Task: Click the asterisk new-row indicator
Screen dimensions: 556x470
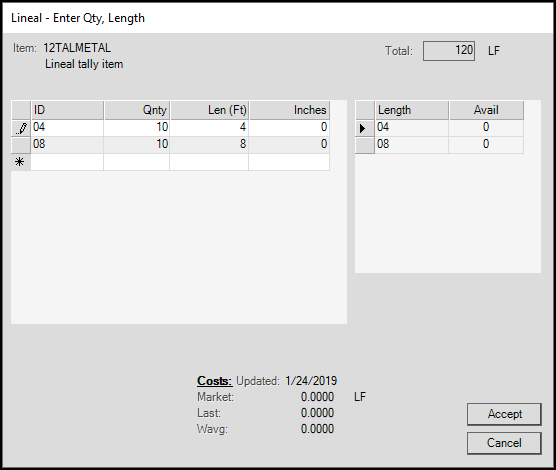Action: tap(20, 162)
